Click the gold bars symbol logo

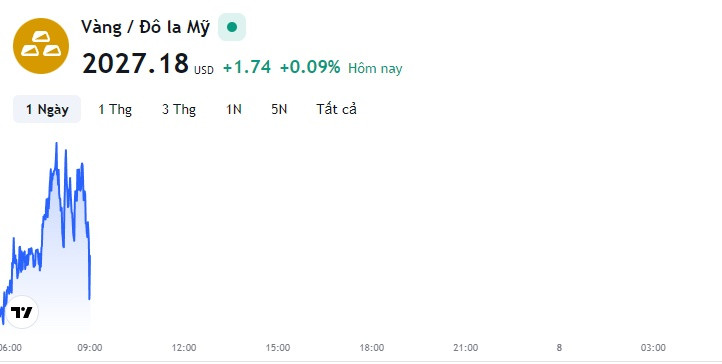pyautogui.click(x=41, y=46)
